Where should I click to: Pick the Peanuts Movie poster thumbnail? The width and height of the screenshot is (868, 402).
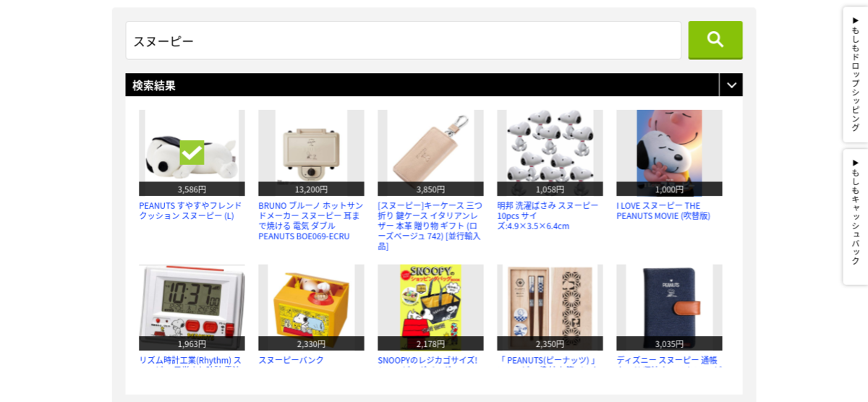pos(669,153)
